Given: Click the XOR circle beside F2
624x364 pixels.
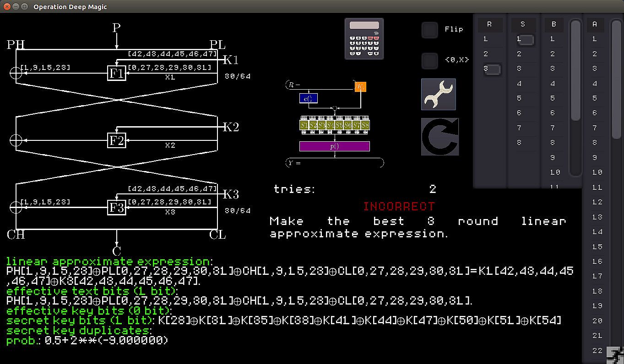Looking at the screenshot, I should tap(16, 140).
